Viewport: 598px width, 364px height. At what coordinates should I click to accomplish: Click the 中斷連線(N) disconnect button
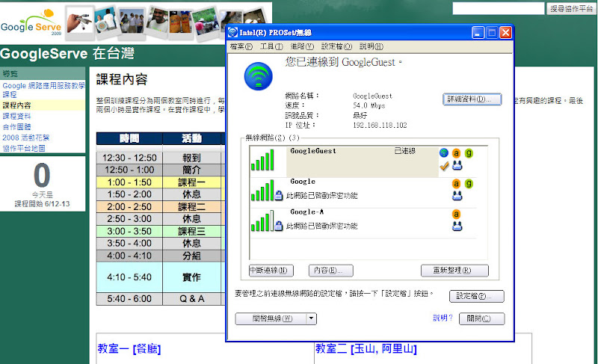pyautogui.click(x=271, y=271)
